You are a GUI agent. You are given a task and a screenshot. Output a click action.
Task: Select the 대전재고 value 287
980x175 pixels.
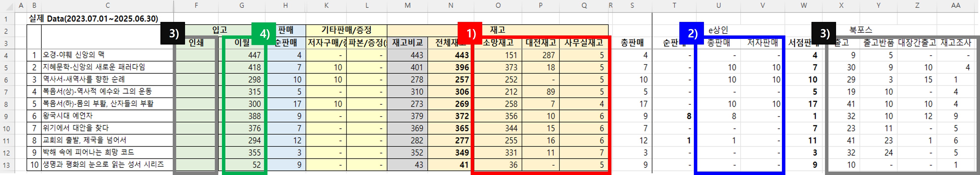(541, 55)
